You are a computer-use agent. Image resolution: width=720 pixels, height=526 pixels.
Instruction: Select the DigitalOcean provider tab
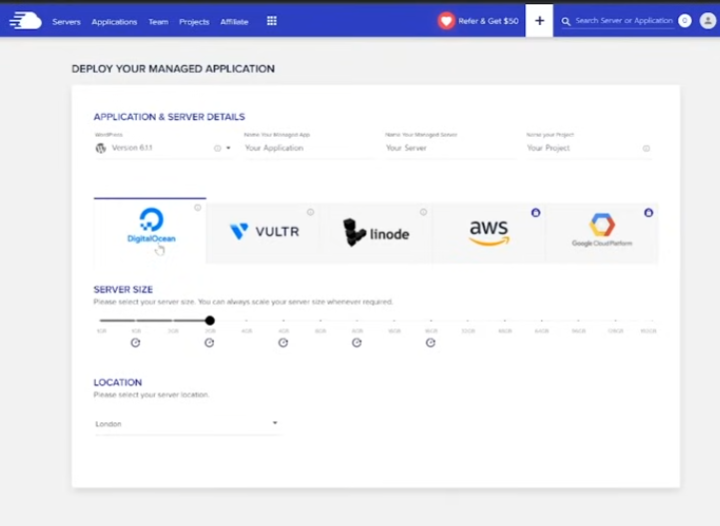[x=150, y=231]
